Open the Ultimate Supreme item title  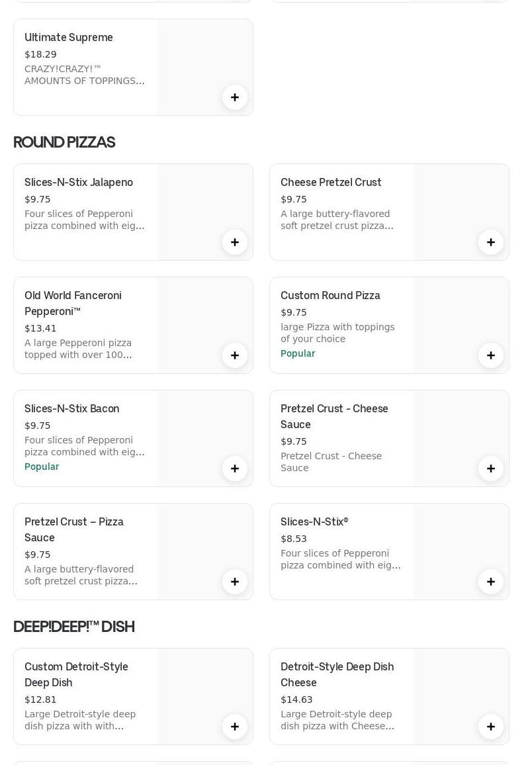(69, 37)
